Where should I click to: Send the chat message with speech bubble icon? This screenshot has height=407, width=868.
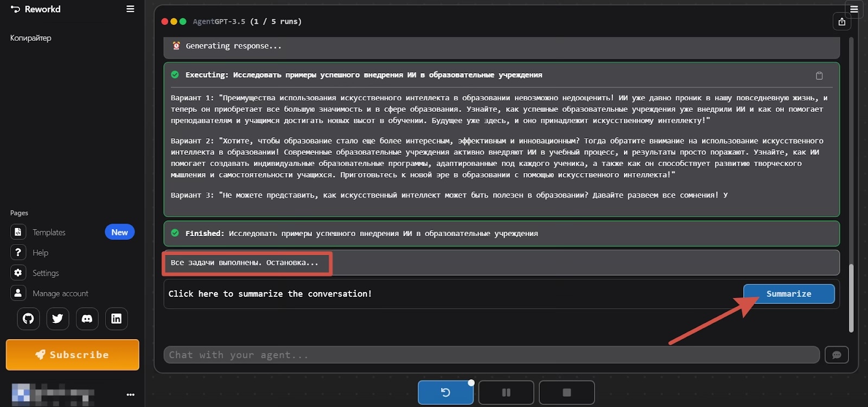(837, 355)
